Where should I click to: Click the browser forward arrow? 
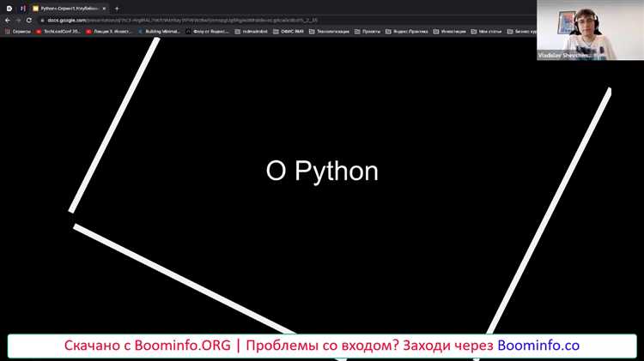(18, 20)
